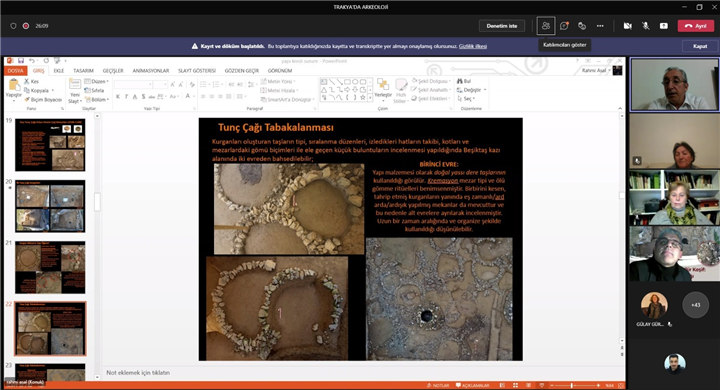Leave the meeting with the Ayrıl button
The width and height of the screenshot is (720, 390).
[x=696, y=26]
